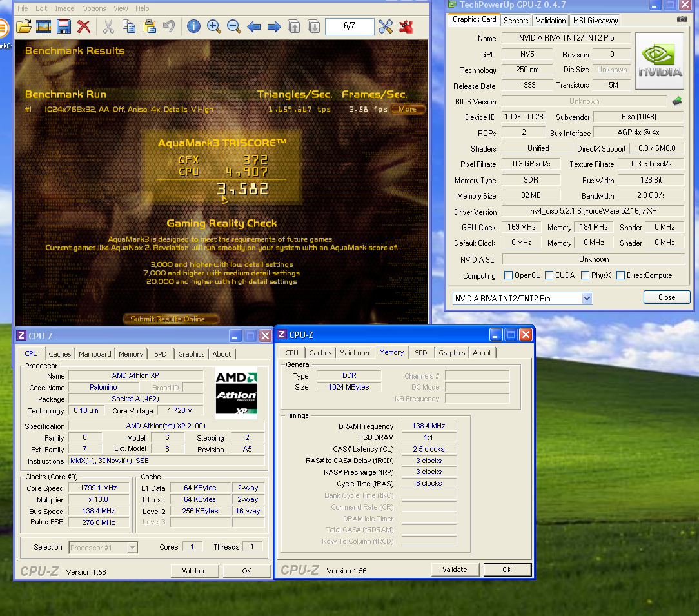Open Mainboard tab in left CPU-Z window
The height and width of the screenshot is (616, 699).
click(x=95, y=353)
